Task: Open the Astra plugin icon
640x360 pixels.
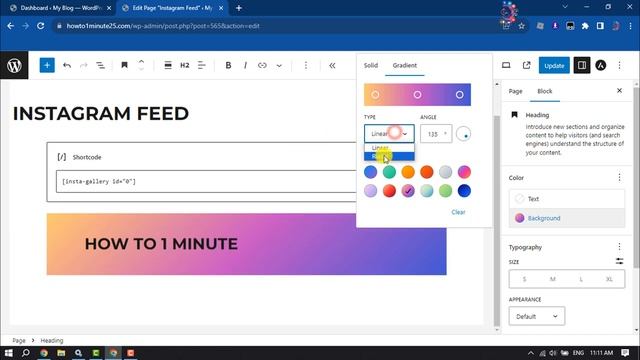Action: click(600, 65)
